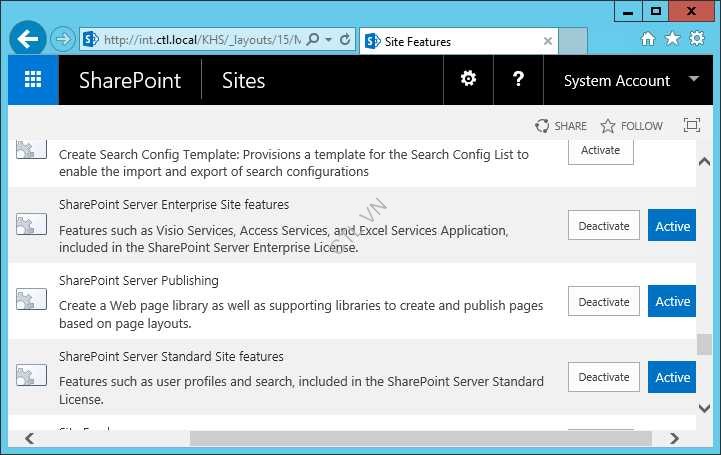Open the Sites link in header

pos(243,81)
